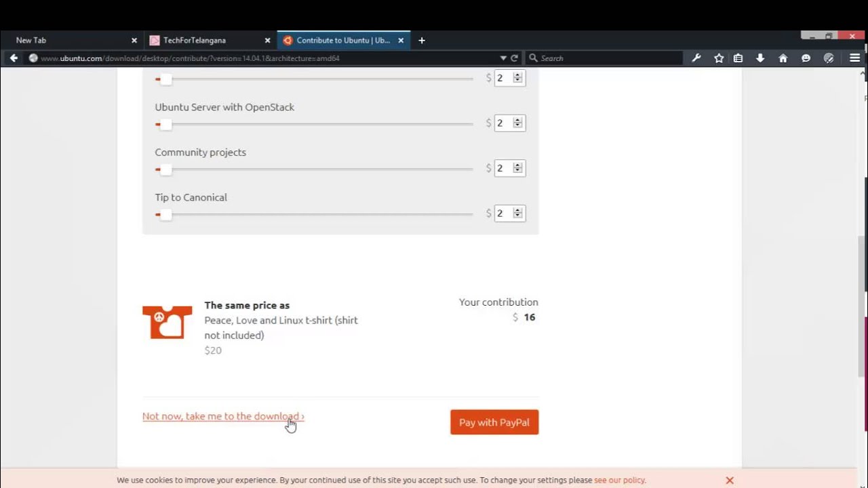Click the page vertical scrollbar thumb
The image size is (868, 488).
tap(863, 305)
